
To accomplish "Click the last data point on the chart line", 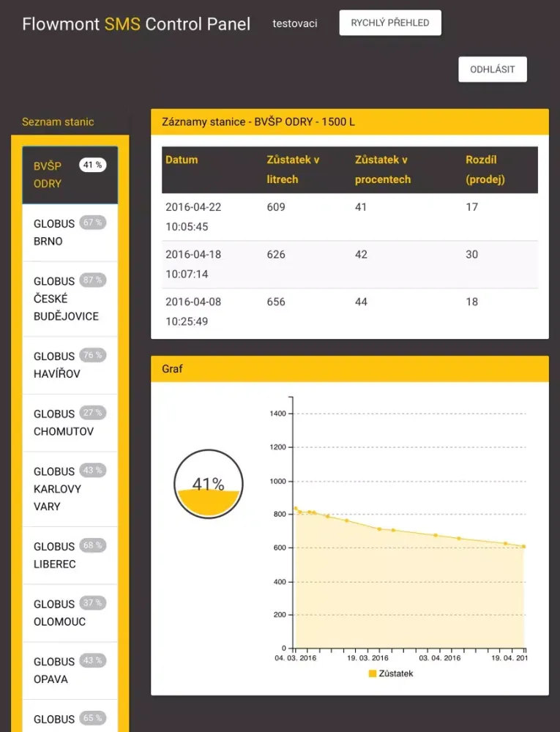I will tap(524, 547).
